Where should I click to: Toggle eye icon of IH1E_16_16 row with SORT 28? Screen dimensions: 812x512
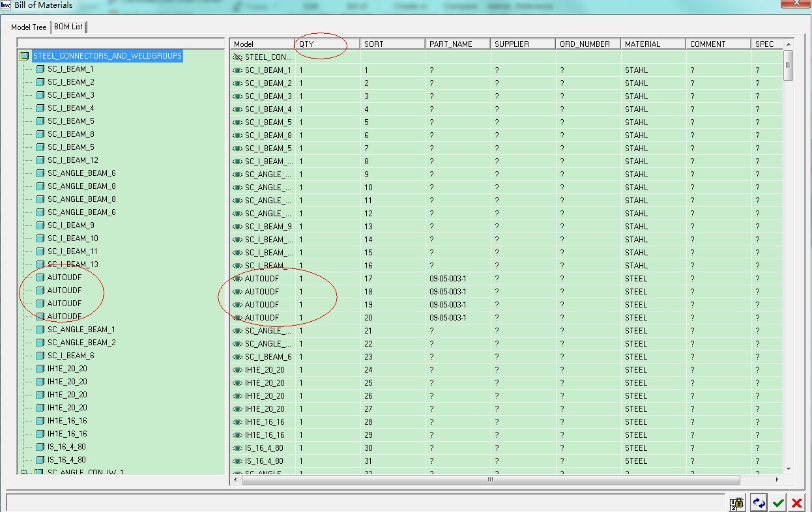tap(237, 422)
